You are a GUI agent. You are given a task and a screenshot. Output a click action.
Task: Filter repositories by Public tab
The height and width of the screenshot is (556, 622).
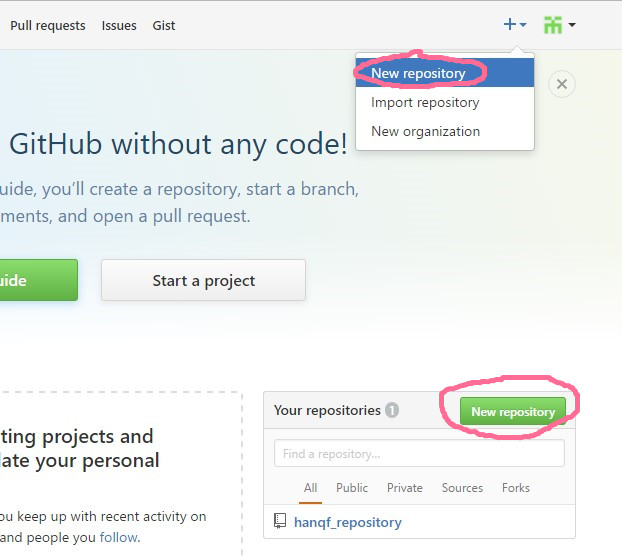pos(352,488)
